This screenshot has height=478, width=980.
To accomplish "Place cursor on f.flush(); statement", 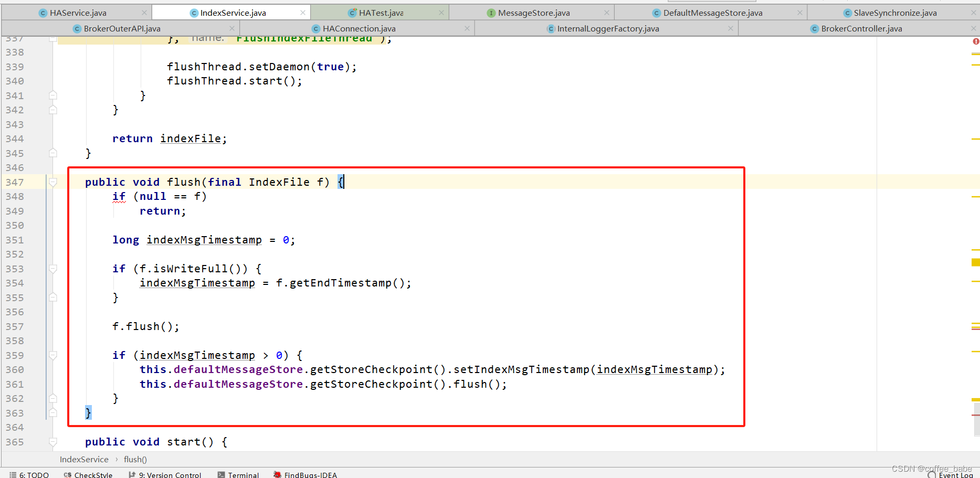I will point(145,326).
